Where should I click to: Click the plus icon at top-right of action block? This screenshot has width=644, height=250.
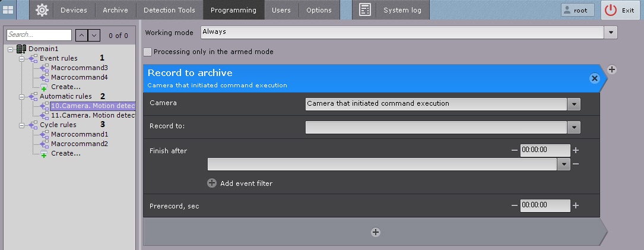[x=612, y=69]
